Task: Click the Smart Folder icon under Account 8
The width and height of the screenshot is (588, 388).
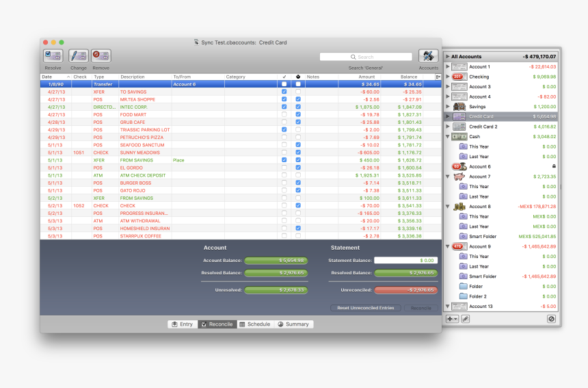Action: click(464, 236)
